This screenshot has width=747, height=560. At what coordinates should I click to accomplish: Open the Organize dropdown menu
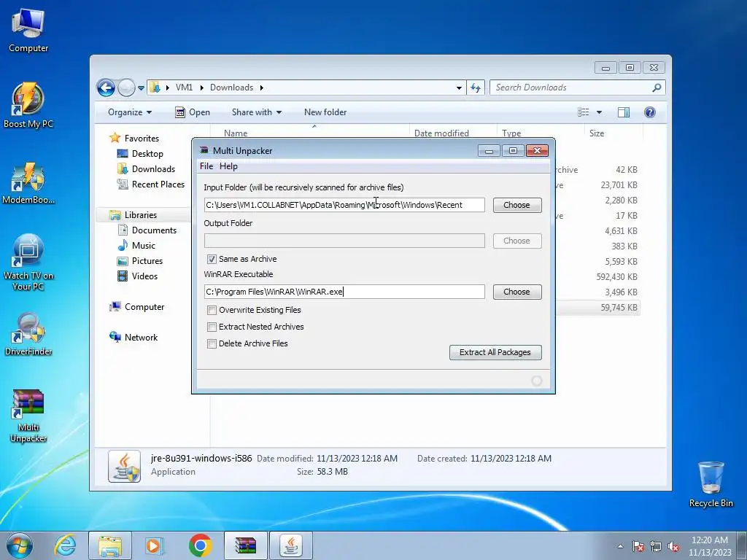pyautogui.click(x=130, y=112)
